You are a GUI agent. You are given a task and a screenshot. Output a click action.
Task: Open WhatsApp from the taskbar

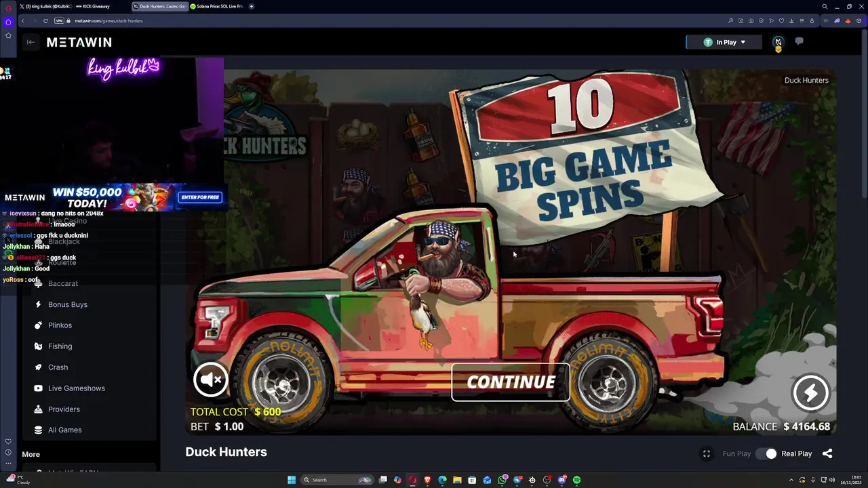point(502,480)
